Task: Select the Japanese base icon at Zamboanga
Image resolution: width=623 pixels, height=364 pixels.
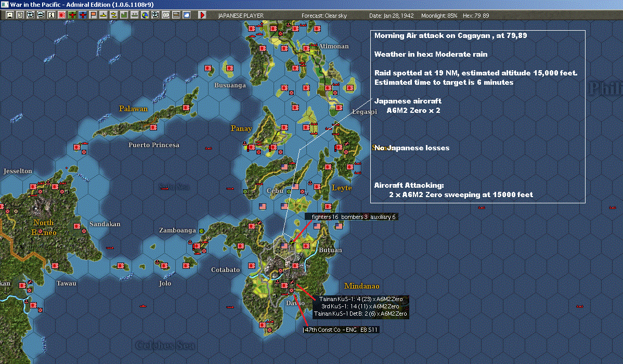Action: coord(197,246)
